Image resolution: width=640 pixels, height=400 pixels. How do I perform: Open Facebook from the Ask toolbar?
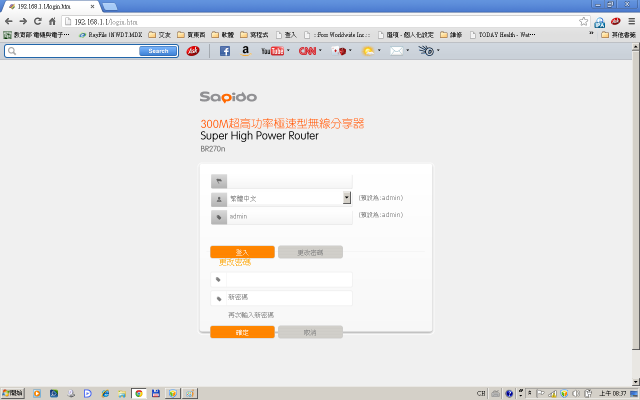point(225,51)
